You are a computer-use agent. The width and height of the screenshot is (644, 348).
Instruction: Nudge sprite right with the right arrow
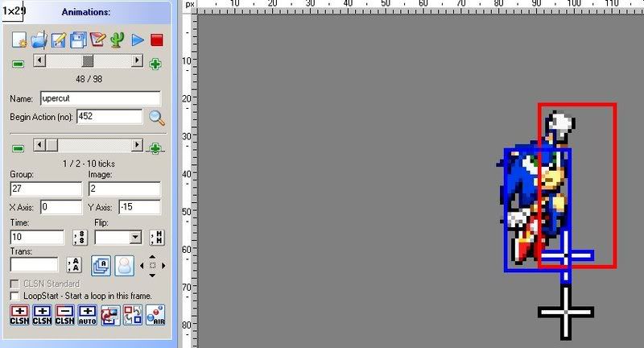tap(163, 266)
